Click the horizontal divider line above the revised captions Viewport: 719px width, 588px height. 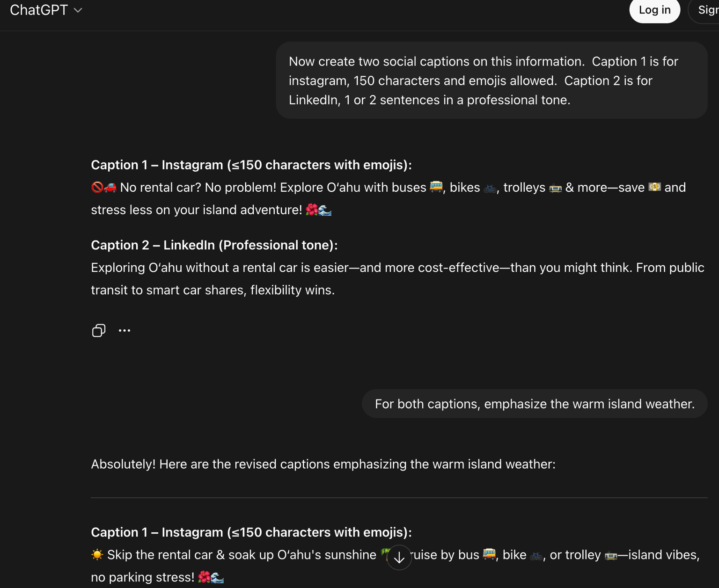pyautogui.click(x=399, y=498)
